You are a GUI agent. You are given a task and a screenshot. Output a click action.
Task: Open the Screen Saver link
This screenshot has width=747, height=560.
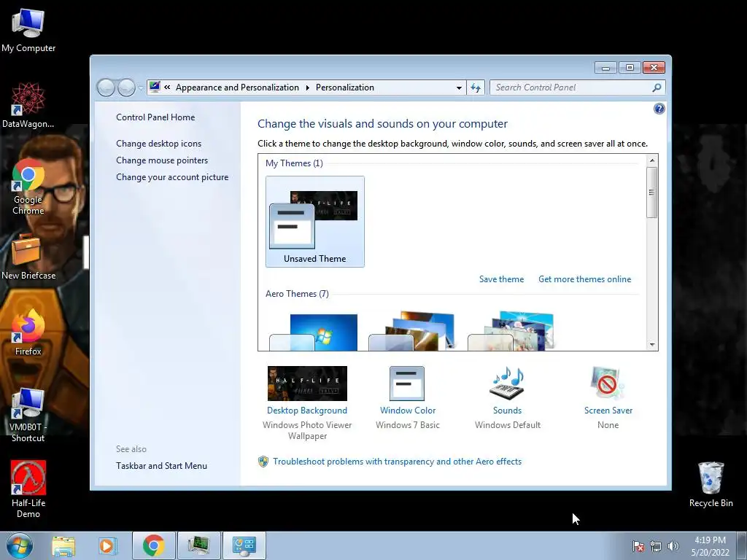pos(608,411)
